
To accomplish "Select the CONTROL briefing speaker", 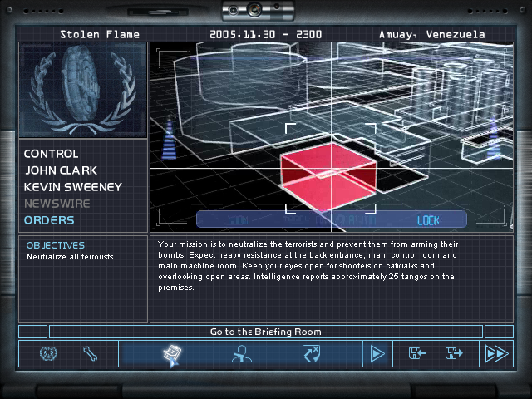I will [51, 154].
